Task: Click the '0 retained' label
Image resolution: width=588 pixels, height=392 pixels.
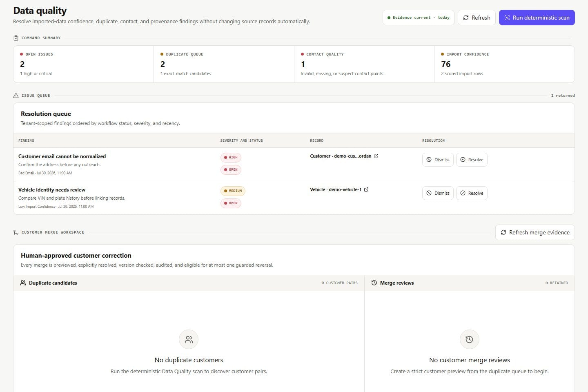Action: 557,283
